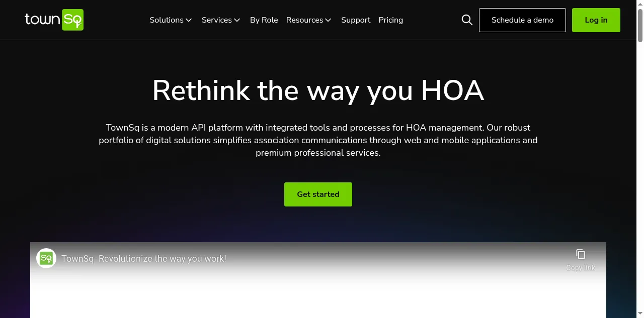Click the green Log in button
This screenshot has height=318, width=644.
pos(596,20)
